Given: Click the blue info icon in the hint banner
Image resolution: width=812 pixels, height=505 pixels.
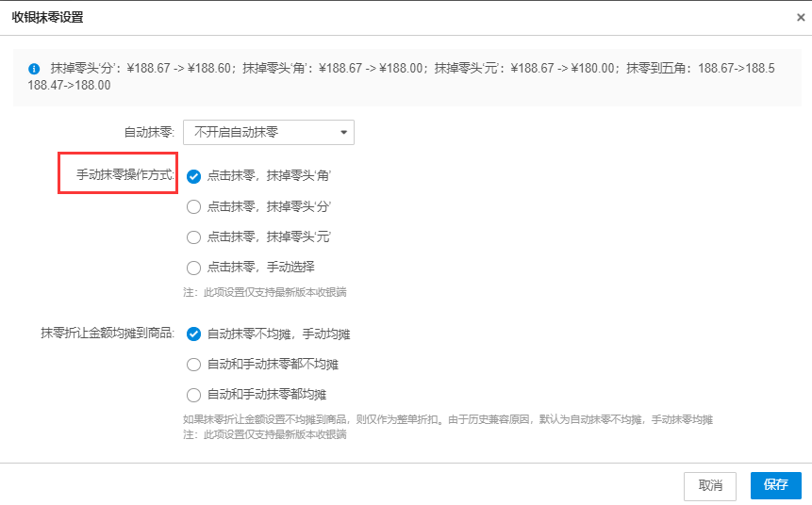Looking at the screenshot, I should 34,68.
